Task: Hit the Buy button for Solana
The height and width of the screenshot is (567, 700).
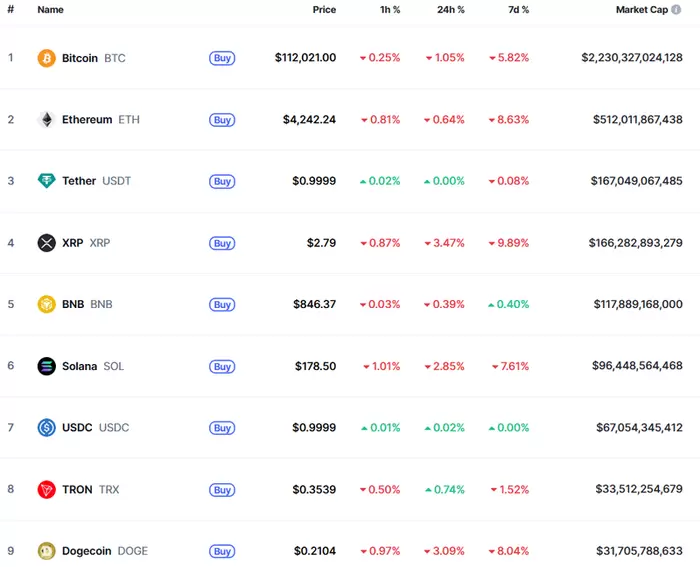Action: click(x=222, y=367)
